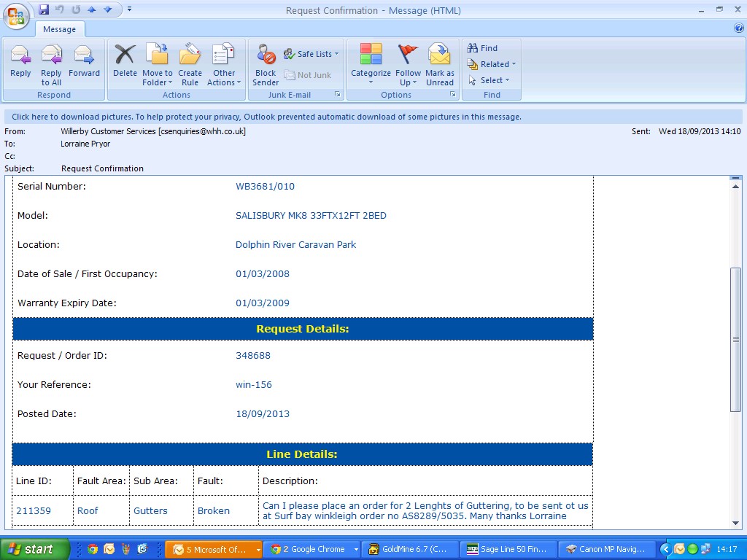Save using the quick access toolbar icon

click(x=44, y=9)
